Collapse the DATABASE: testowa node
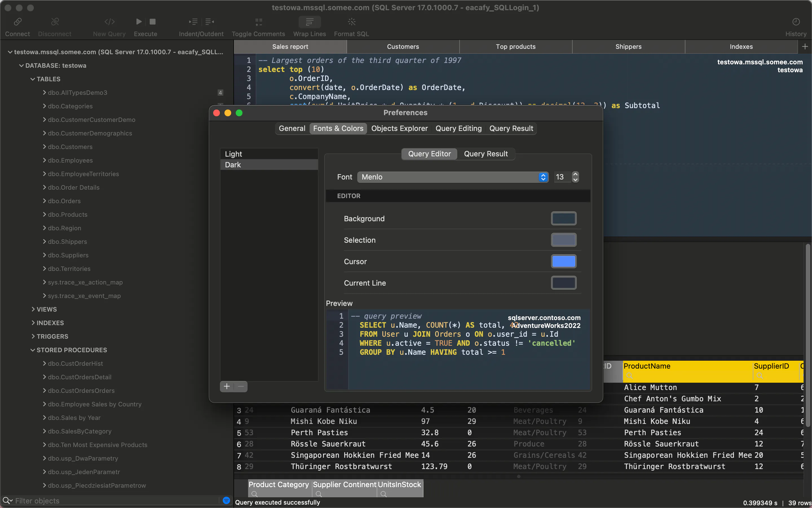 [21, 65]
